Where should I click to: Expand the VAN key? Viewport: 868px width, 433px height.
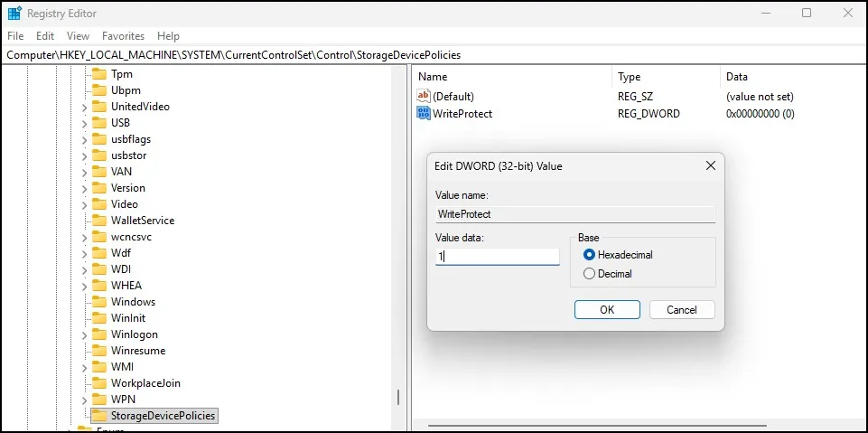(84, 172)
